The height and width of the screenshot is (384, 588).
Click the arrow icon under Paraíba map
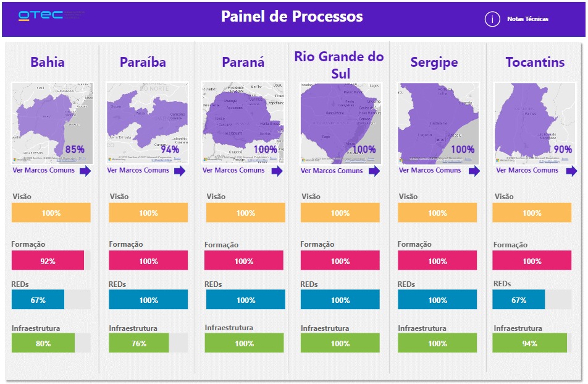180,171
